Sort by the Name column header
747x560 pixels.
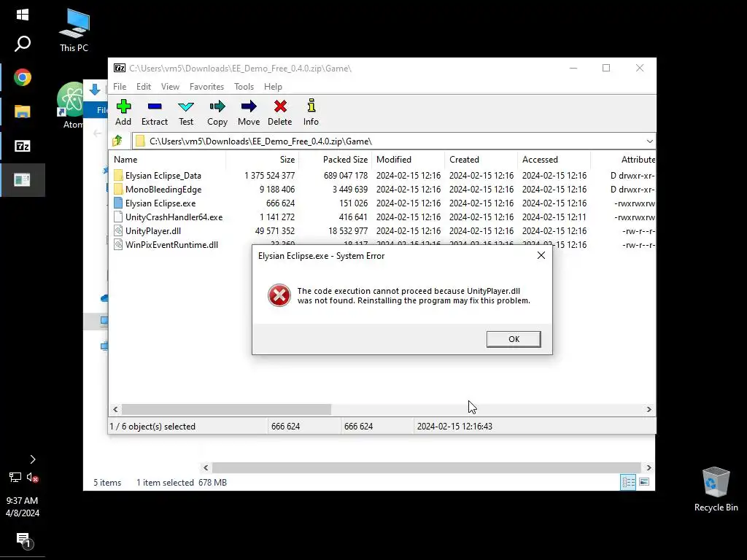[167, 160]
